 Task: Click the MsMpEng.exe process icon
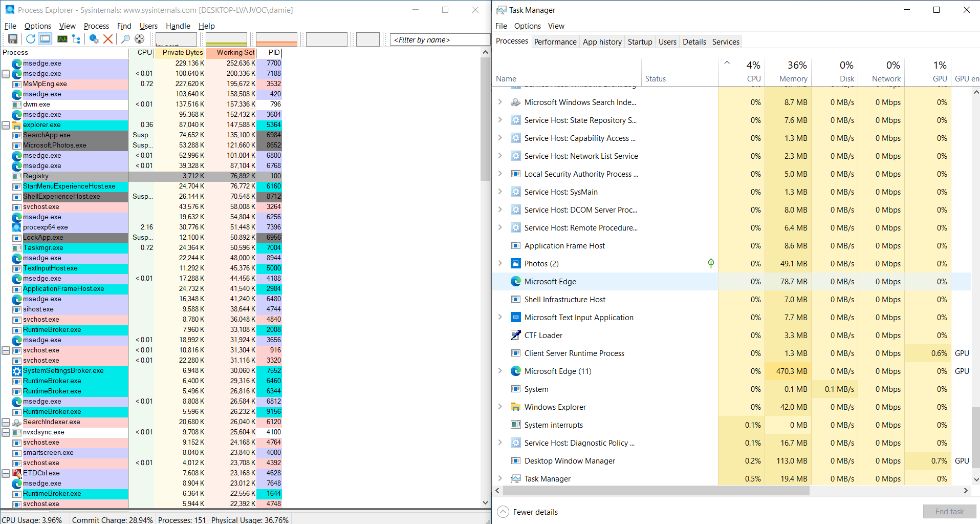17,84
